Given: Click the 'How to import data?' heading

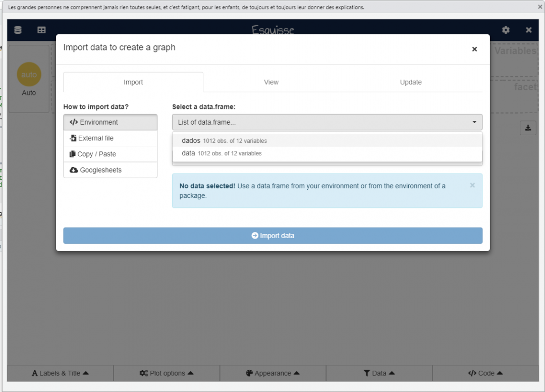Looking at the screenshot, I should tap(96, 106).
